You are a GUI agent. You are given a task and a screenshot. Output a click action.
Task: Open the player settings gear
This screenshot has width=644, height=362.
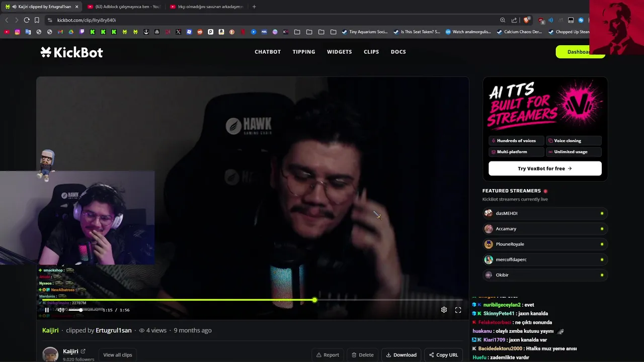pos(444,310)
